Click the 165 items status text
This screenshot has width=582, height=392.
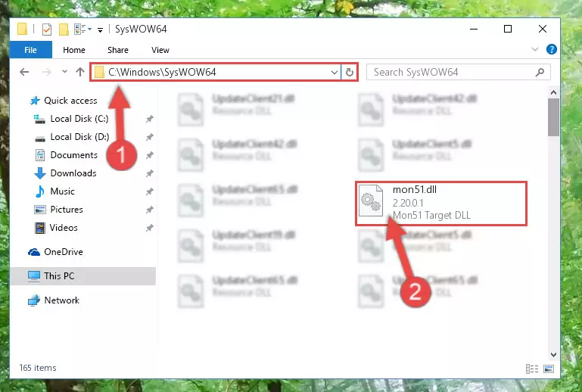[x=38, y=368]
